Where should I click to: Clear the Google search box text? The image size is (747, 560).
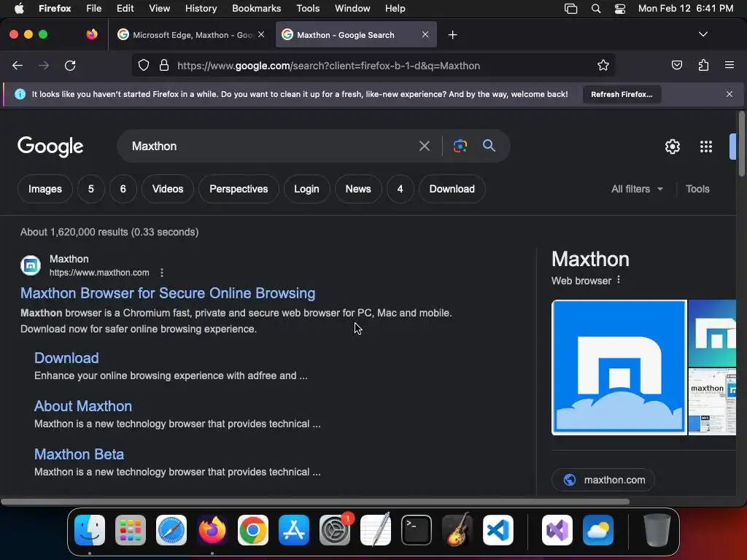coord(424,146)
